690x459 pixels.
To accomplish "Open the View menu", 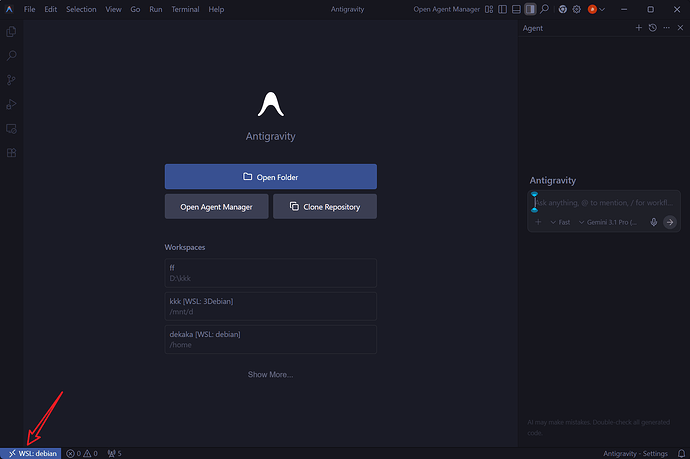I will (113, 9).
